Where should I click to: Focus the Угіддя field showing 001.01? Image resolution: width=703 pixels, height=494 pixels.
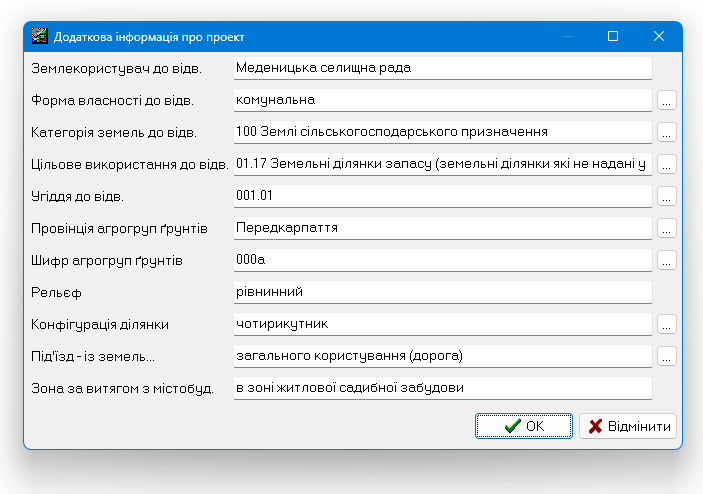pos(442,196)
